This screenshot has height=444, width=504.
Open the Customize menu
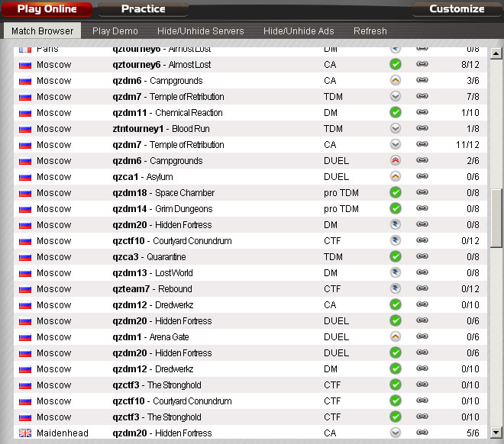click(x=457, y=9)
